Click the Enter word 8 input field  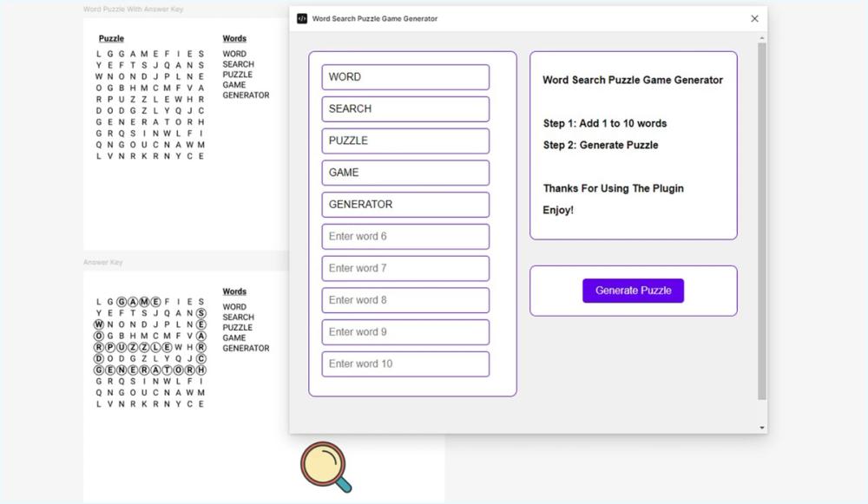(404, 299)
